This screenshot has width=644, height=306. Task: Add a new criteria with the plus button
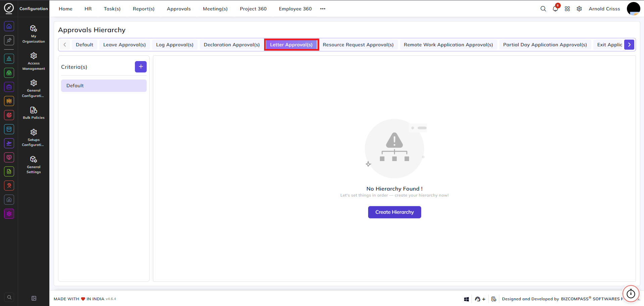point(141,67)
